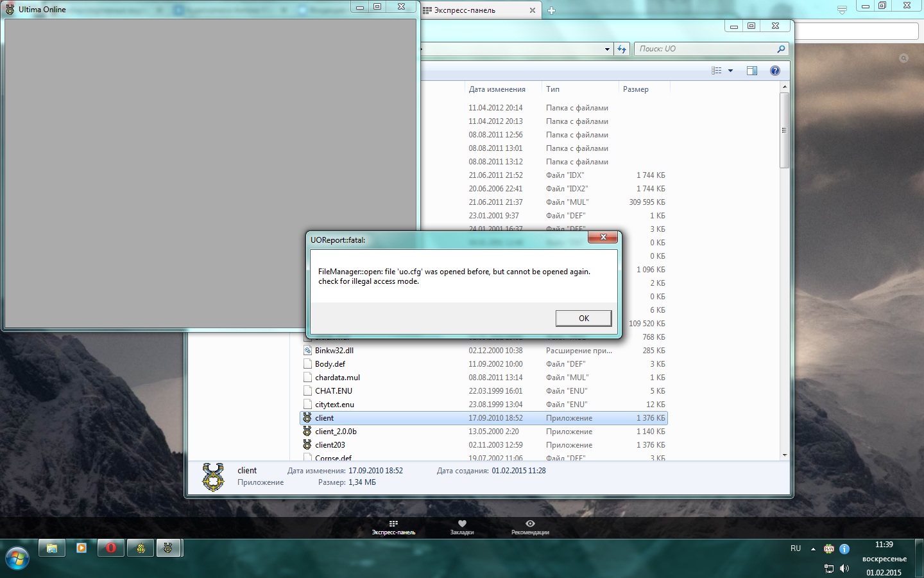This screenshot has width=924, height=578.
Task: Change the Explorer view mode icon
Action: click(x=717, y=71)
